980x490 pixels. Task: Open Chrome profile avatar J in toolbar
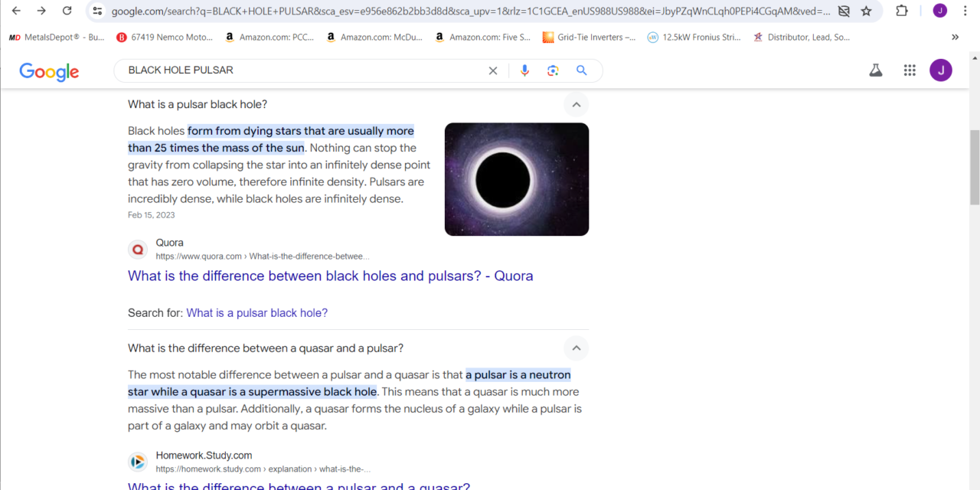(939, 11)
